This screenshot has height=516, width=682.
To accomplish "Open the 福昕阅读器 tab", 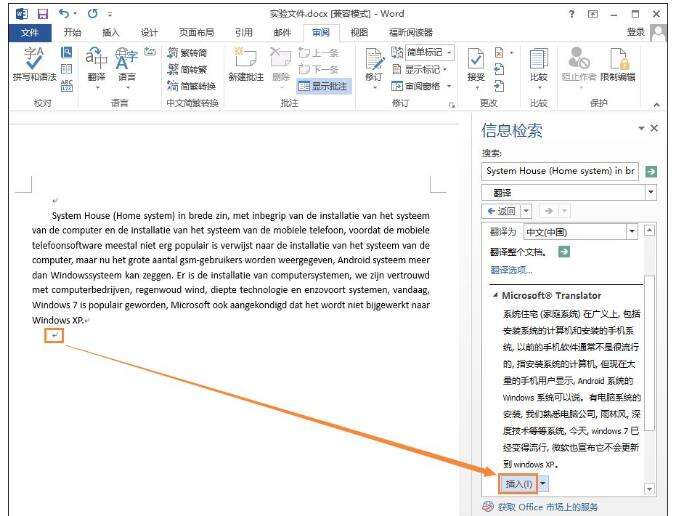I will click(x=411, y=32).
